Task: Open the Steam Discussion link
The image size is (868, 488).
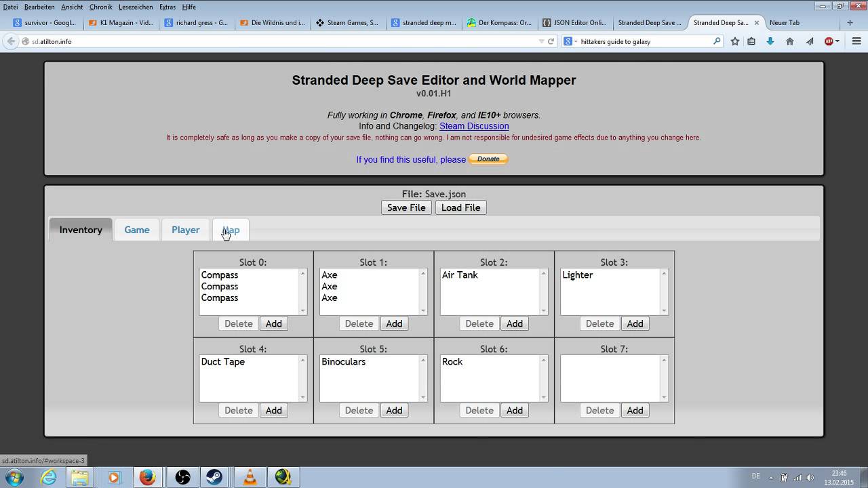Action: [474, 126]
